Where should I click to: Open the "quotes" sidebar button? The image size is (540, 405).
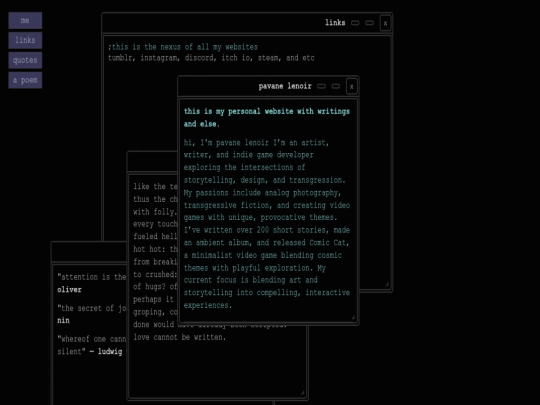pyautogui.click(x=25, y=60)
